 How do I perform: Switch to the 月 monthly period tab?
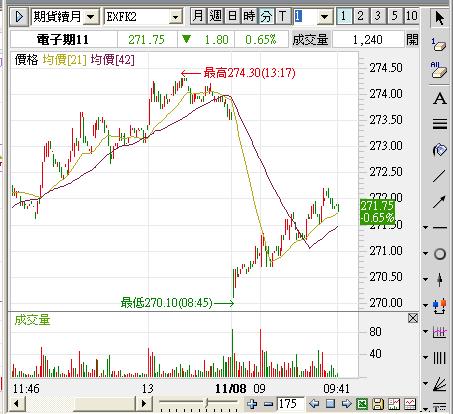(x=198, y=16)
